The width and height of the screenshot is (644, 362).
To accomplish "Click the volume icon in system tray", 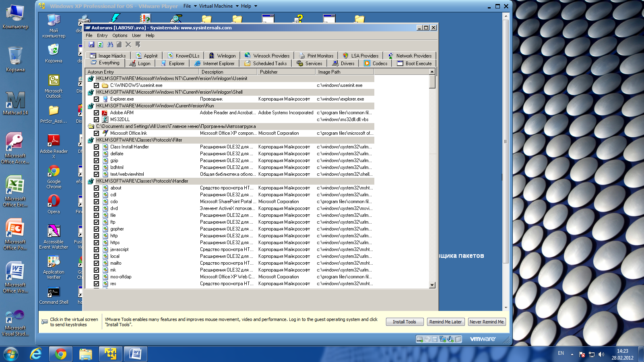I will (x=601, y=354).
